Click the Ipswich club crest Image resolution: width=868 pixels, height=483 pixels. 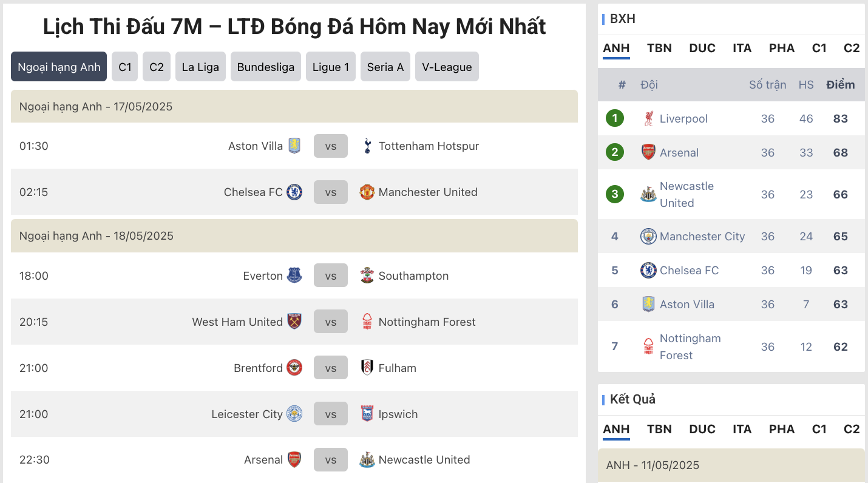[367, 414]
